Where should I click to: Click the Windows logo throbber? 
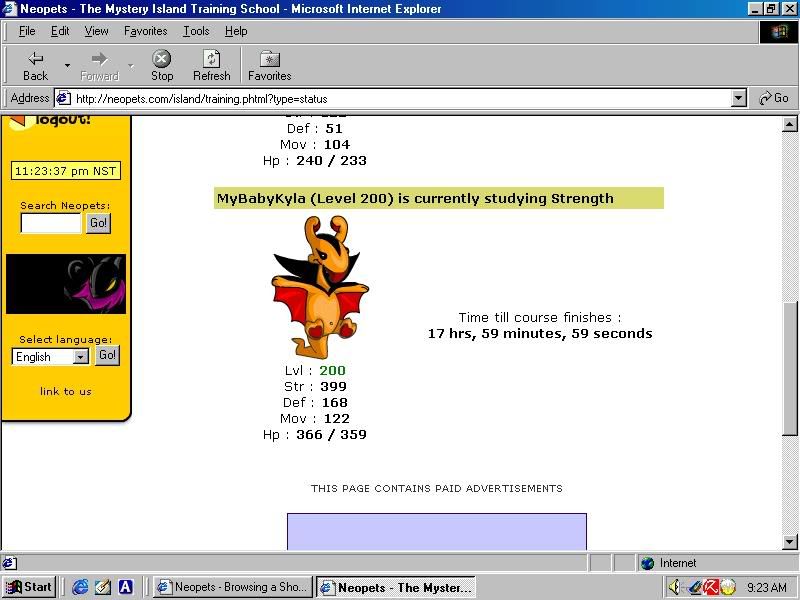pos(779,32)
